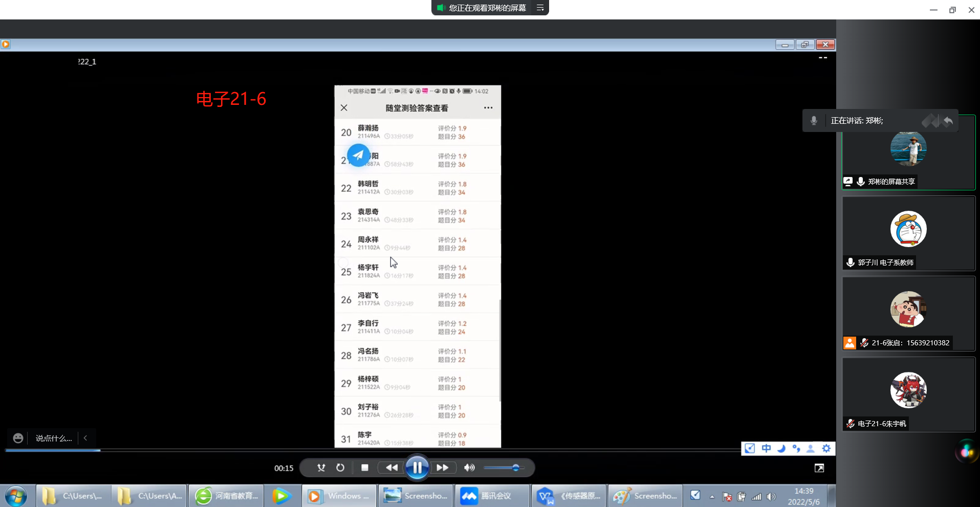Image resolution: width=980 pixels, height=507 pixels.
Task: Click the fast forward button
Action: pos(442,468)
